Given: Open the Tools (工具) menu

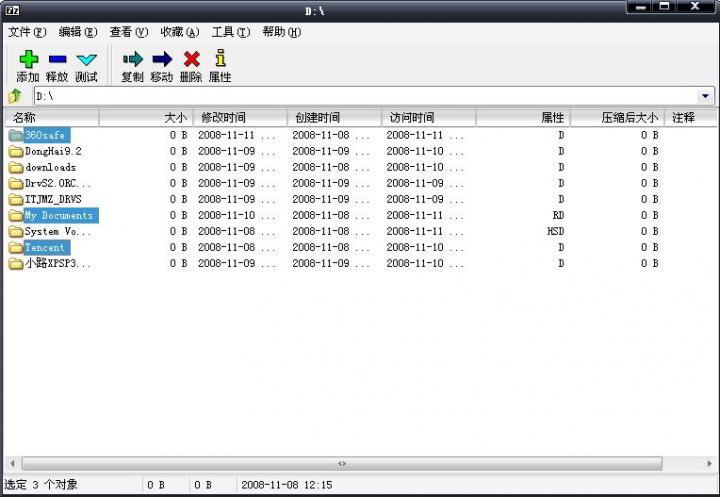Looking at the screenshot, I should tap(230, 32).
